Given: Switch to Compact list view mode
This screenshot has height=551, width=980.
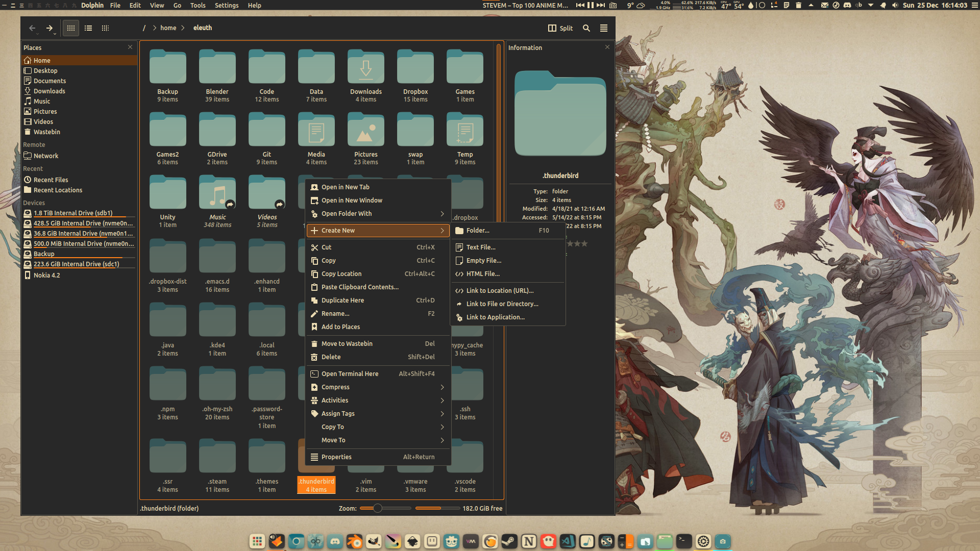Looking at the screenshot, I should [88, 28].
